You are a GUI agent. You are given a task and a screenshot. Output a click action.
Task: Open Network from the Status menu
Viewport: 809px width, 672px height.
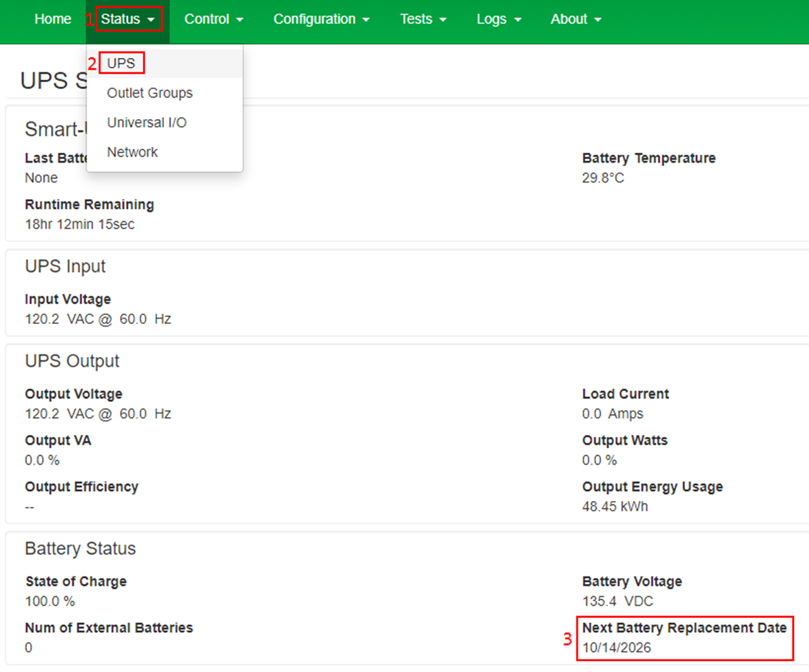click(x=164, y=152)
